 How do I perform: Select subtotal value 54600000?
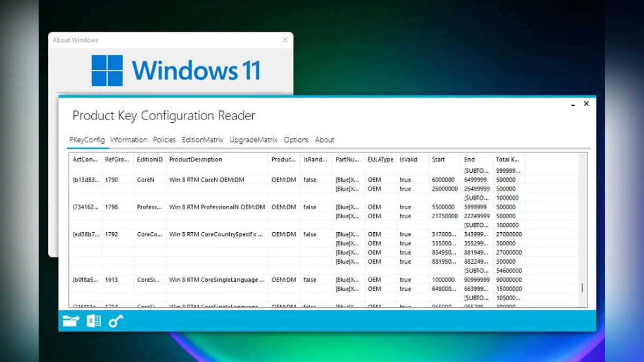click(509, 271)
